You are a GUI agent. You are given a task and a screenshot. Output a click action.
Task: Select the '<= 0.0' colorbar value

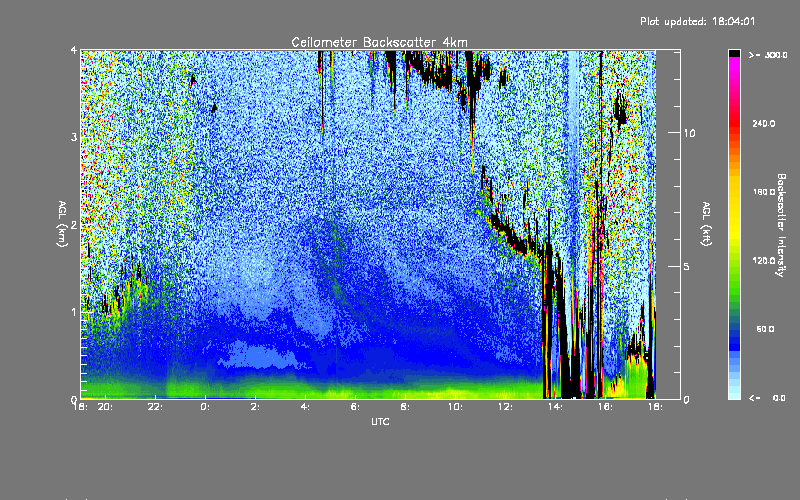[x=767, y=398]
